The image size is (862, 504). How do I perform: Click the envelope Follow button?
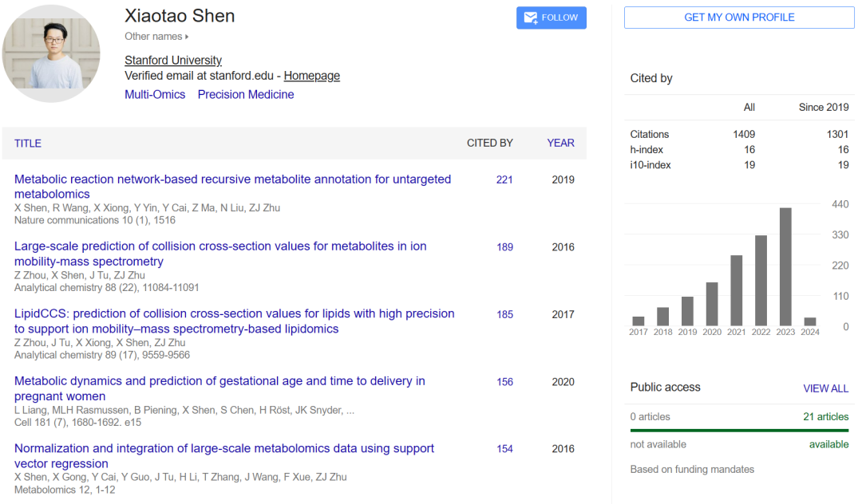(x=551, y=18)
